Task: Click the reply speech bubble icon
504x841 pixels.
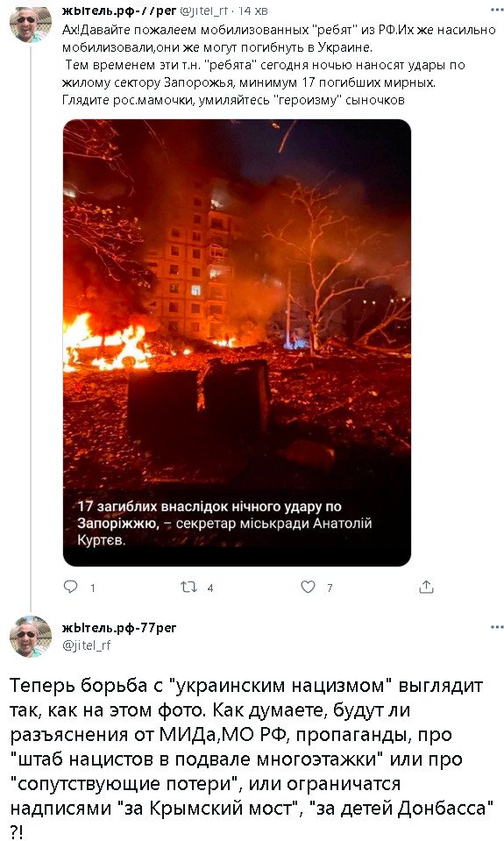Action: (70, 587)
